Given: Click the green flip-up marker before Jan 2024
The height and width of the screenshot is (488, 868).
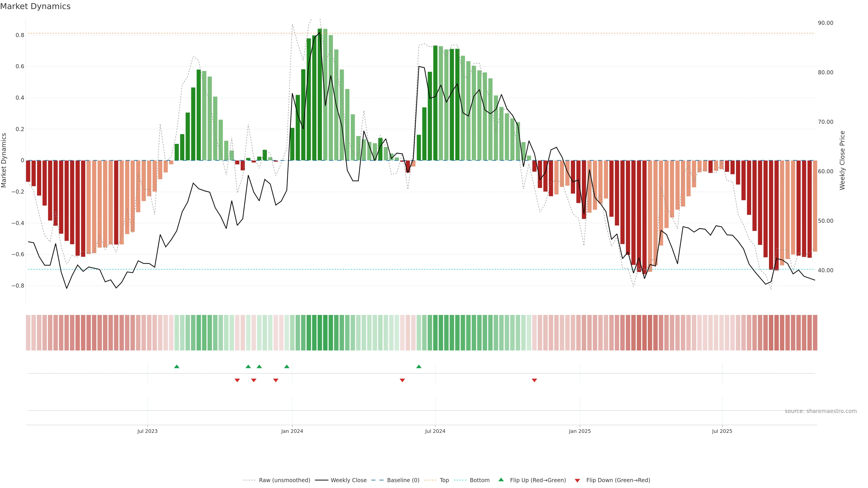Looking at the screenshot, I should pos(286,366).
